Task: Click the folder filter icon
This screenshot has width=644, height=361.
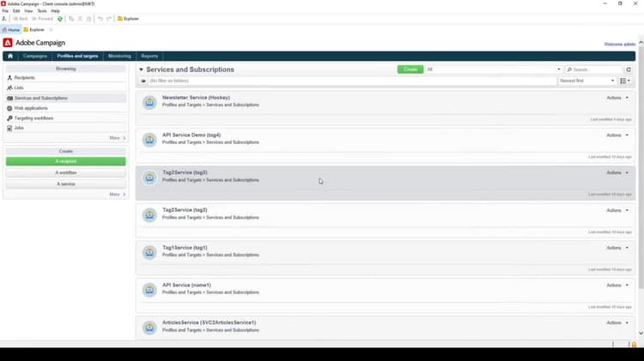Action: pos(143,81)
